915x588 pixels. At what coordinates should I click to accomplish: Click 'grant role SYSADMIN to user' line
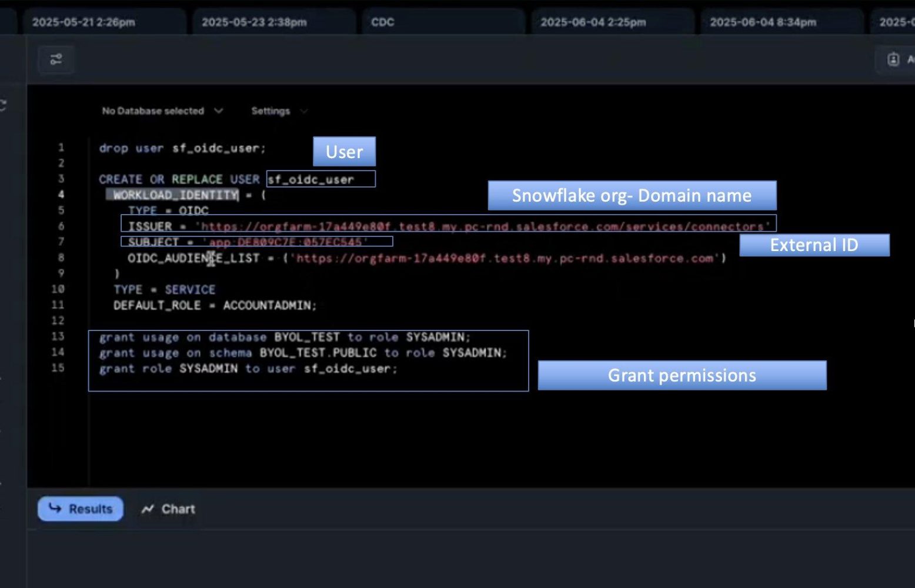(x=248, y=369)
